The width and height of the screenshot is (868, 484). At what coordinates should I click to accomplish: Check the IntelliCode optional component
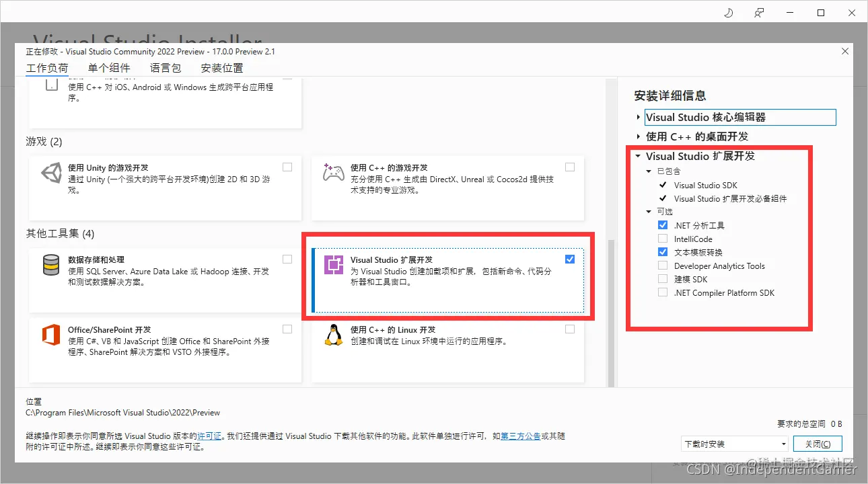coord(663,239)
